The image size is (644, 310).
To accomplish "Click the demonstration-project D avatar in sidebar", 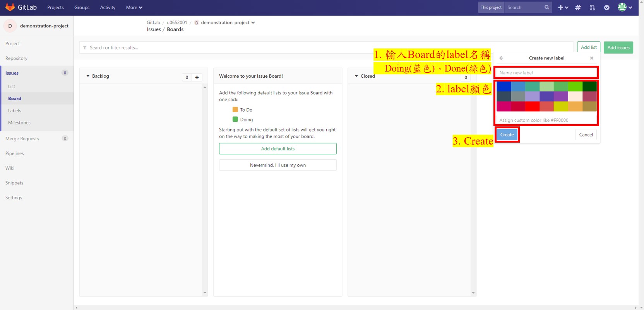I will click(x=10, y=26).
